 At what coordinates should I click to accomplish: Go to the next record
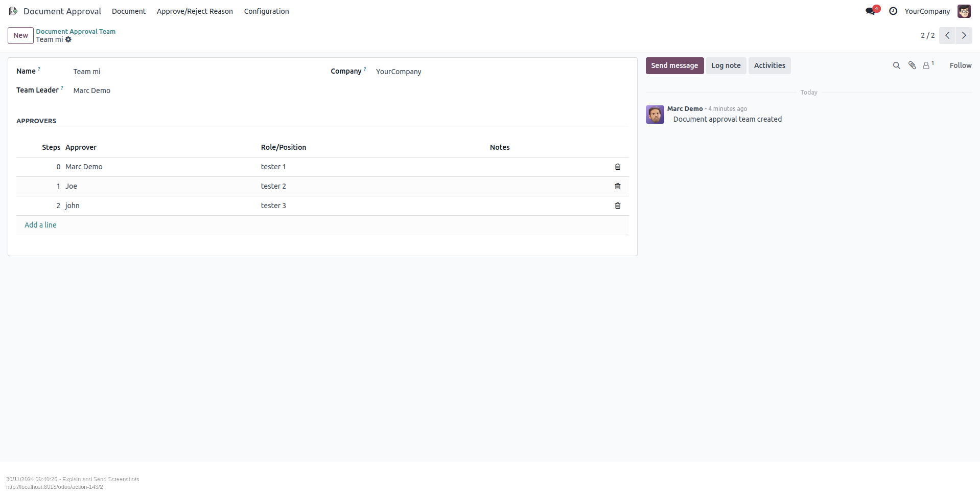tap(964, 35)
